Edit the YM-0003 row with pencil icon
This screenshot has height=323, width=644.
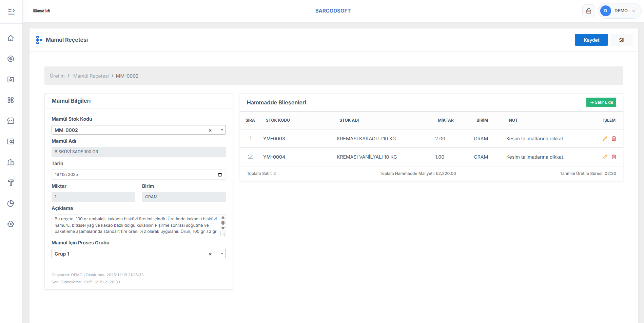pyautogui.click(x=605, y=139)
